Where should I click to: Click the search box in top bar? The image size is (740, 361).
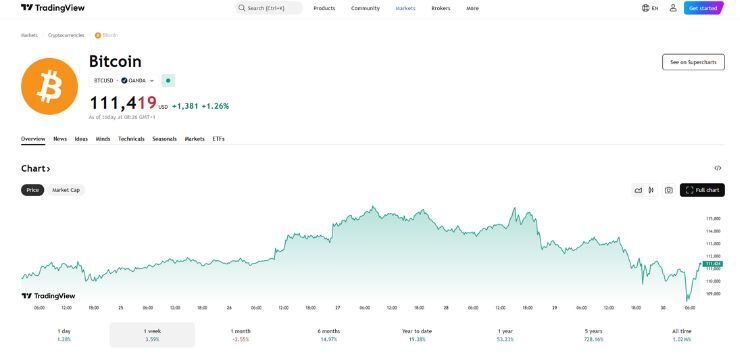point(269,8)
